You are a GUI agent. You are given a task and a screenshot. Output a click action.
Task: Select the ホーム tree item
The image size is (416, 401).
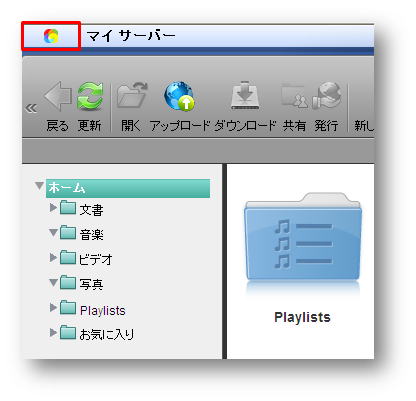tap(128, 188)
